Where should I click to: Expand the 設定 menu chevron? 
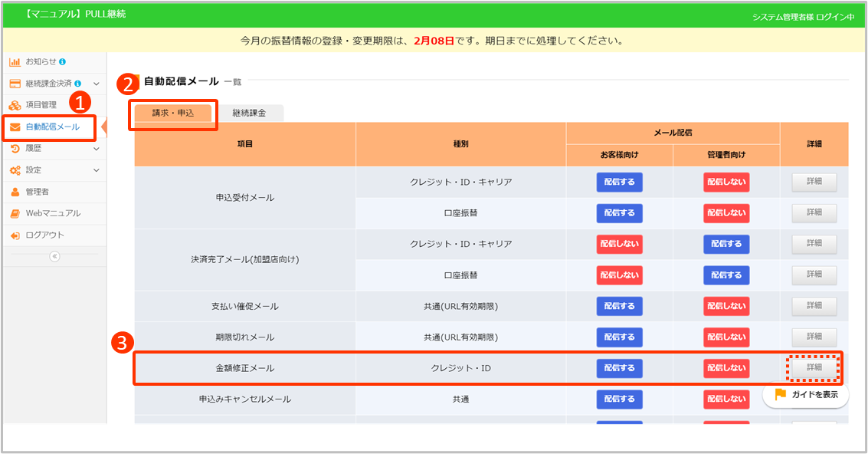tap(97, 170)
